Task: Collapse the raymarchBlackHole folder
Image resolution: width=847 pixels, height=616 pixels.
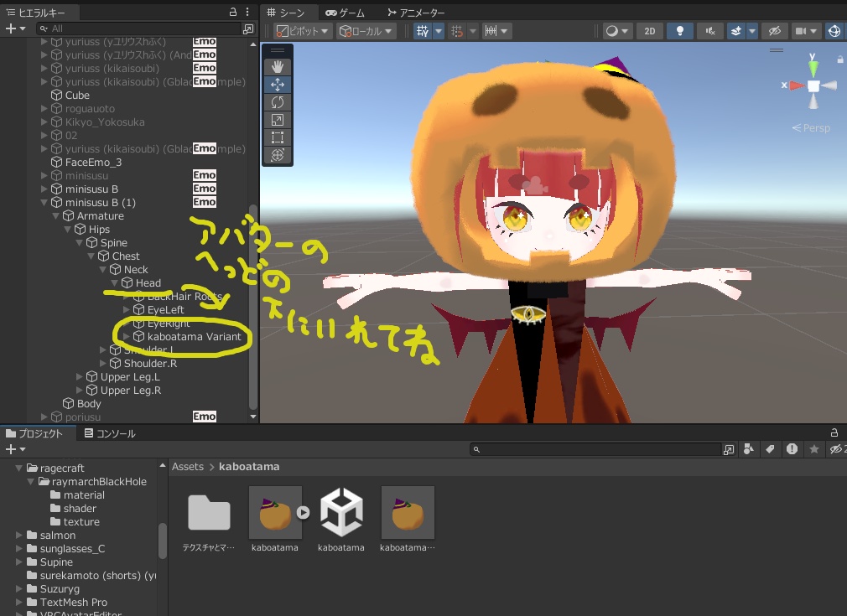Action: tap(31, 482)
